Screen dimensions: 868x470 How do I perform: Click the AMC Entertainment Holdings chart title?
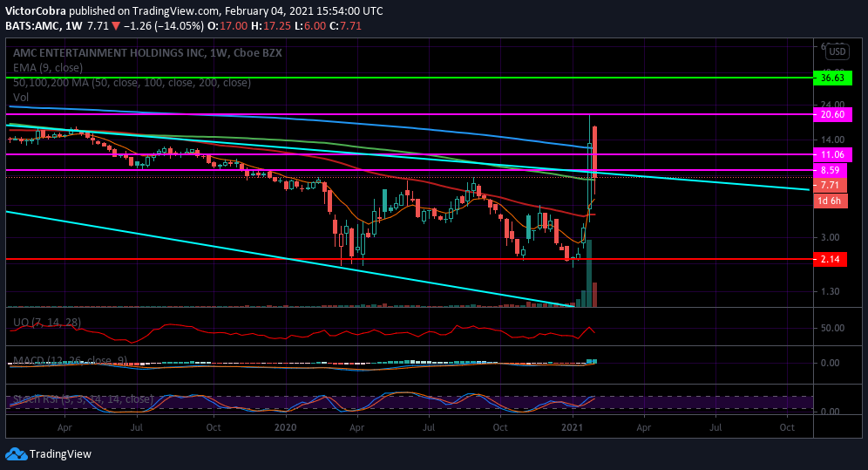147,53
